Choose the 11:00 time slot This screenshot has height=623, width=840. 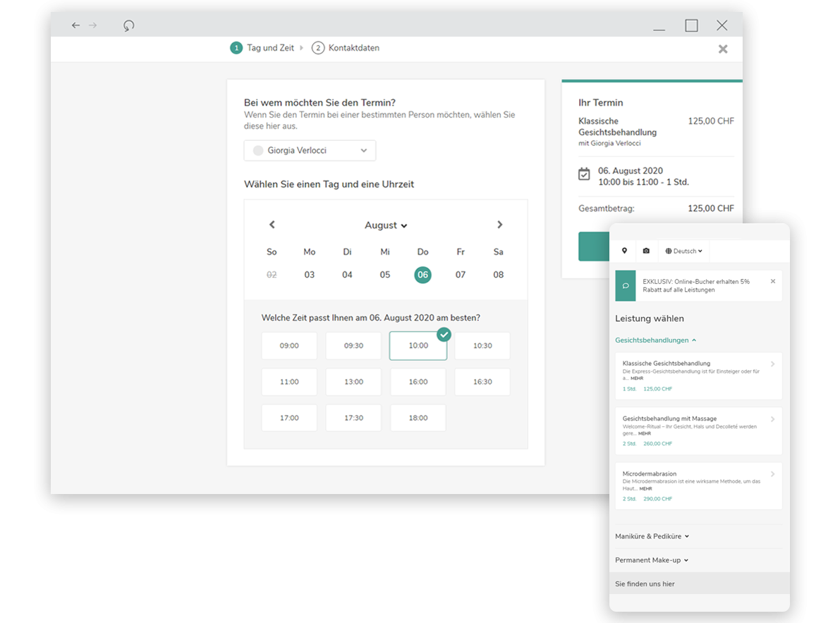tap(289, 381)
